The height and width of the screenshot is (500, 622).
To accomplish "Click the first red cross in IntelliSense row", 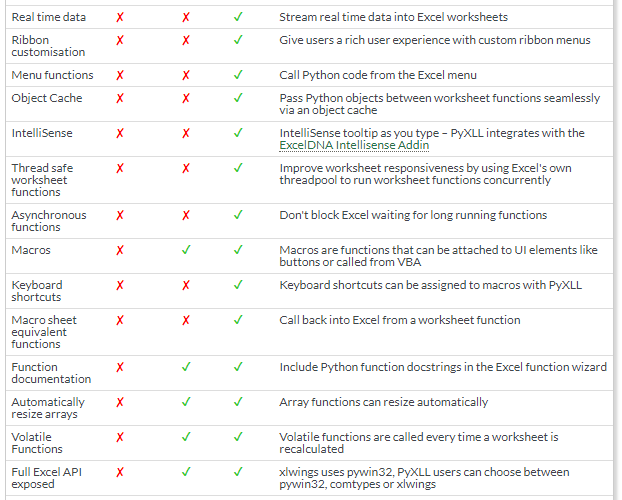I will (x=120, y=133).
